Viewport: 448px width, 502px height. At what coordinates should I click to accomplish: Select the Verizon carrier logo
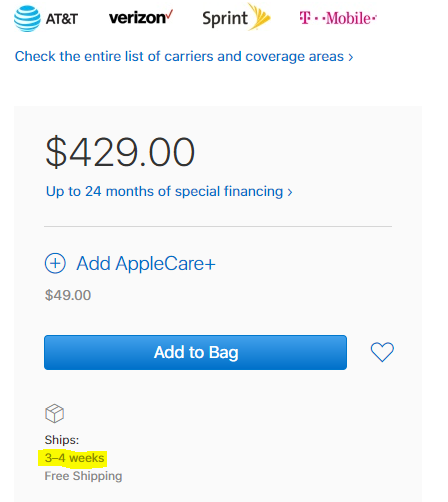tap(141, 17)
